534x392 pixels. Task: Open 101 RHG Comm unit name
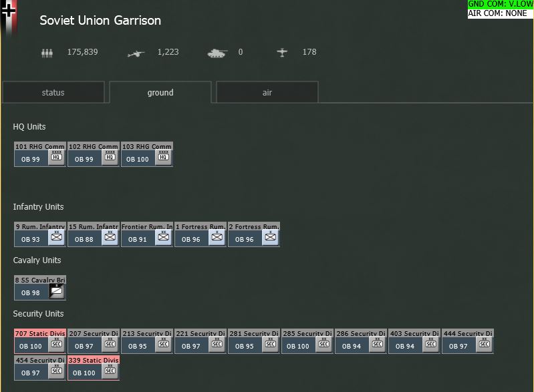(40, 146)
